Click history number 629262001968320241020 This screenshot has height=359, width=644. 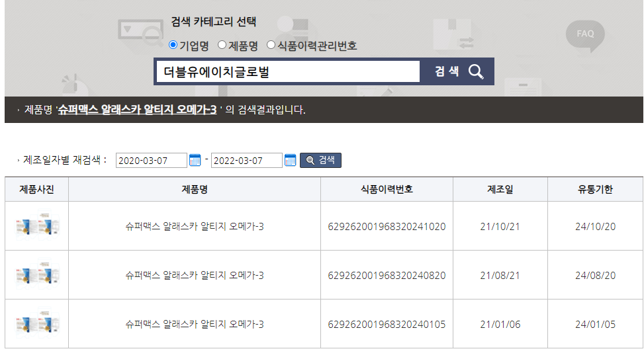pyautogui.click(x=387, y=227)
